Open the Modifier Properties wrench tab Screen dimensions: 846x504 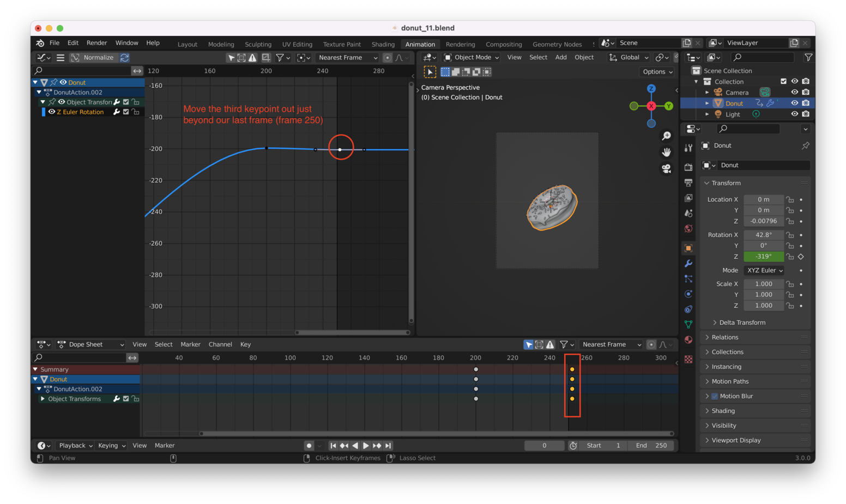(688, 264)
